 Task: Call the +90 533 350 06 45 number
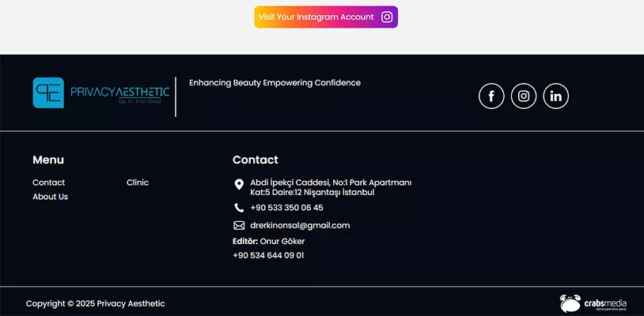[x=286, y=208]
